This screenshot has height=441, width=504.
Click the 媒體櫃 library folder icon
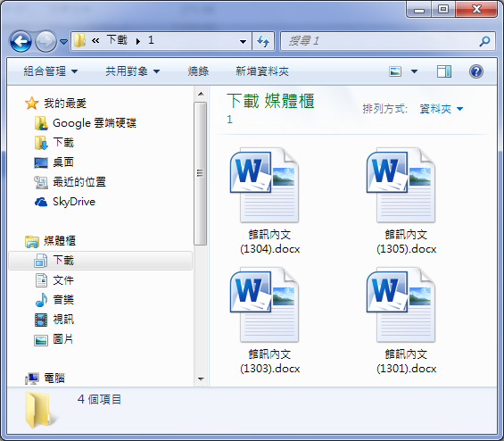pos(32,241)
